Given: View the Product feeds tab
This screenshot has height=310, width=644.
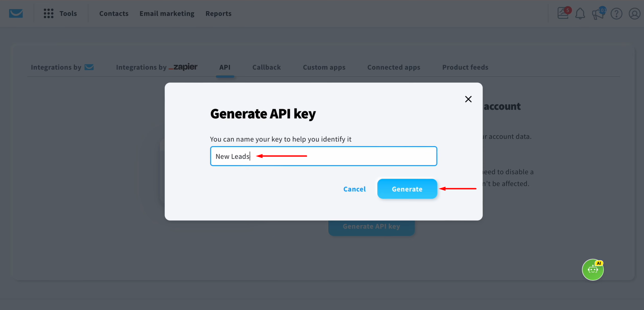Looking at the screenshot, I should (x=465, y=67).
